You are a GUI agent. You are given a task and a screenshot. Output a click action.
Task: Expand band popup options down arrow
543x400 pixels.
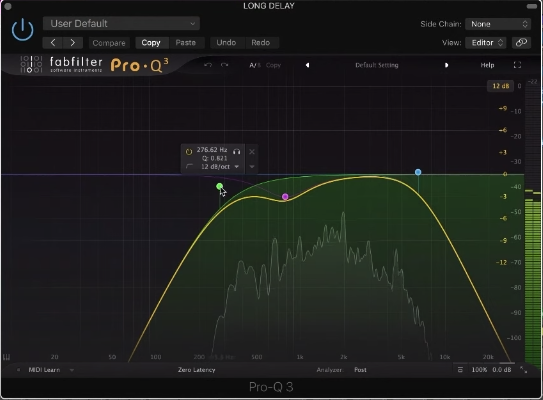click(252, 167)
